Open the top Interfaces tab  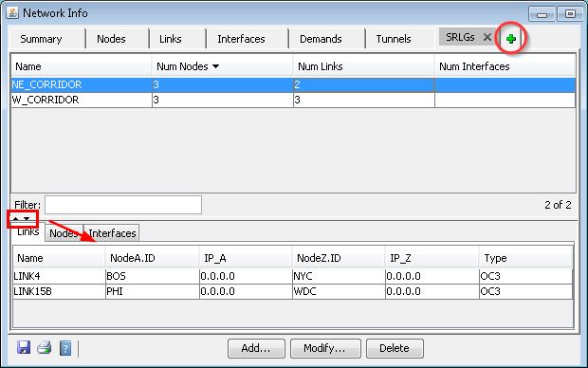[241, 39]
